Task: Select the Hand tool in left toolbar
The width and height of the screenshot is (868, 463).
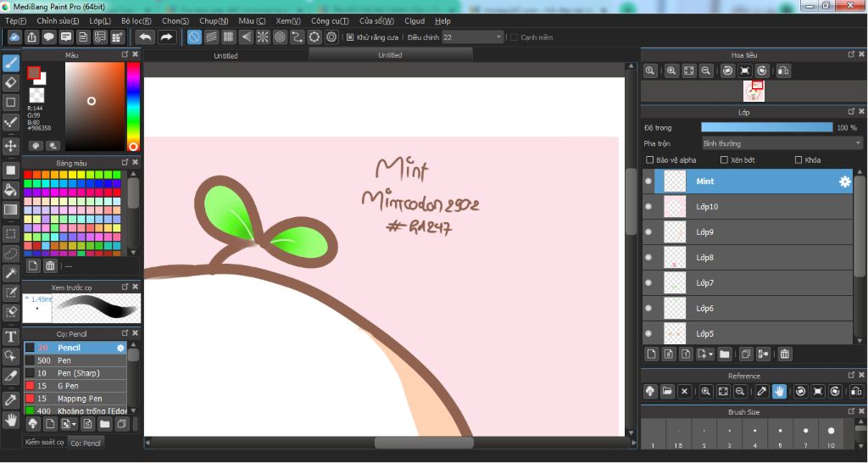Action: (10, 419)
